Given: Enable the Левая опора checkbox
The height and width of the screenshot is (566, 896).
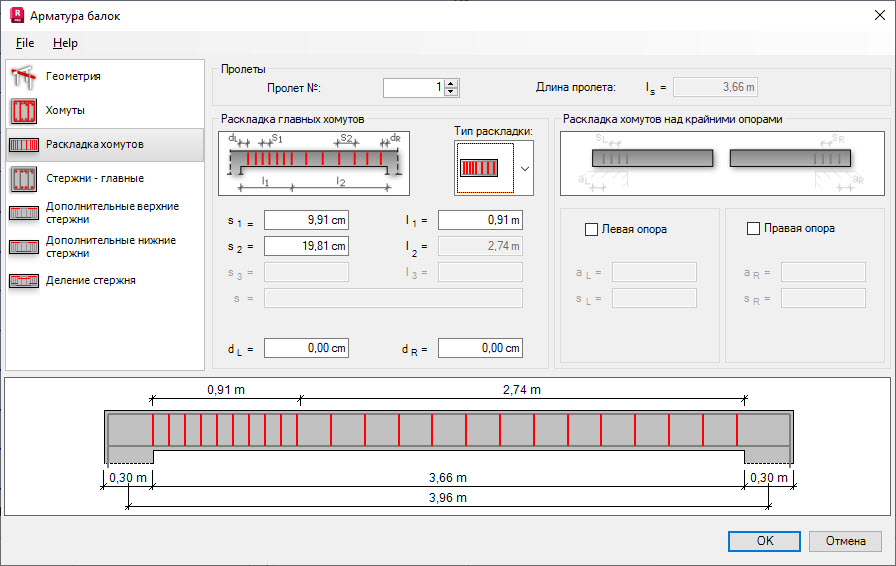Looking at the screenshot, I should click(591, 229).
